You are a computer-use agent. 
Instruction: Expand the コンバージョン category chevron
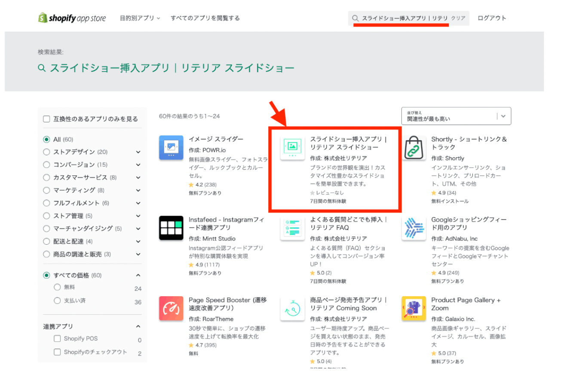tap(138, 164)
